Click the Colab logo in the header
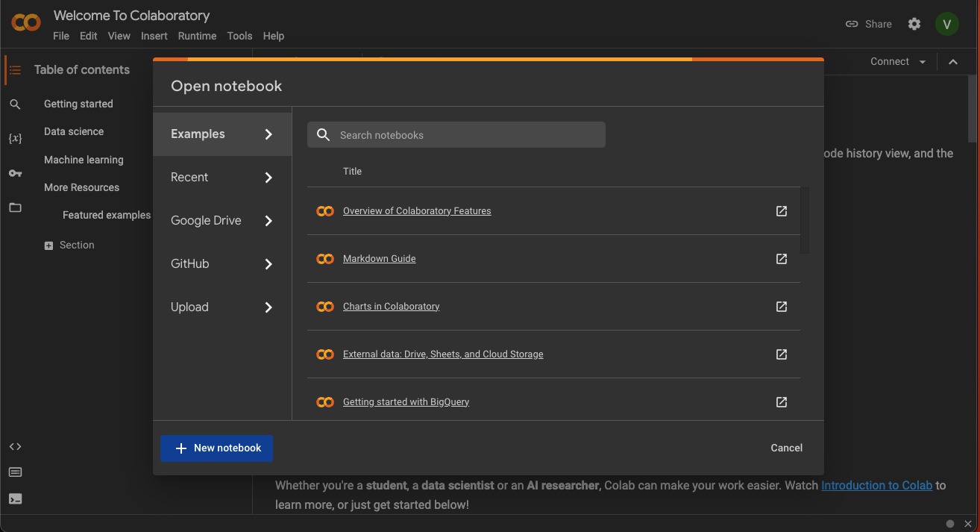 [26, 22]
